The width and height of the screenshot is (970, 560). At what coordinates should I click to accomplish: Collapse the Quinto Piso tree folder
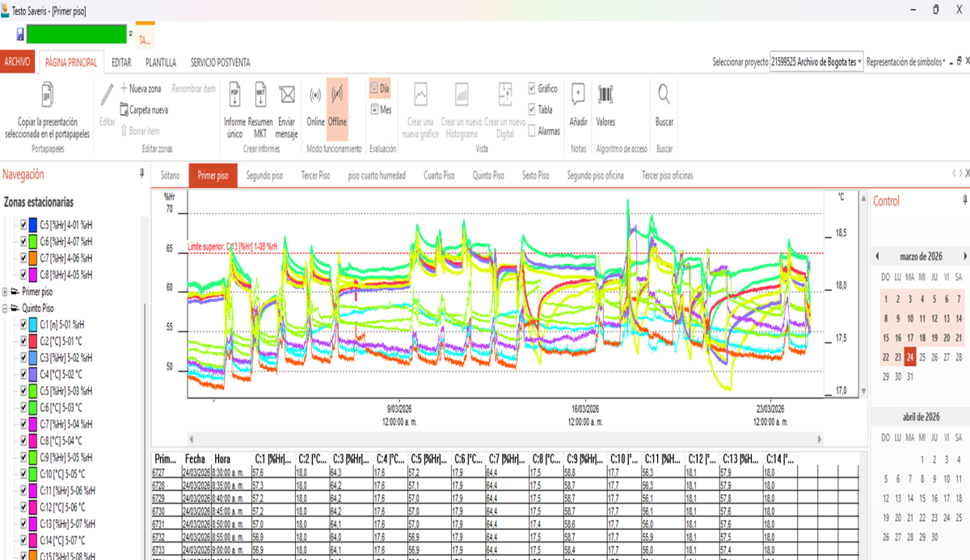(x=6, y=308)
